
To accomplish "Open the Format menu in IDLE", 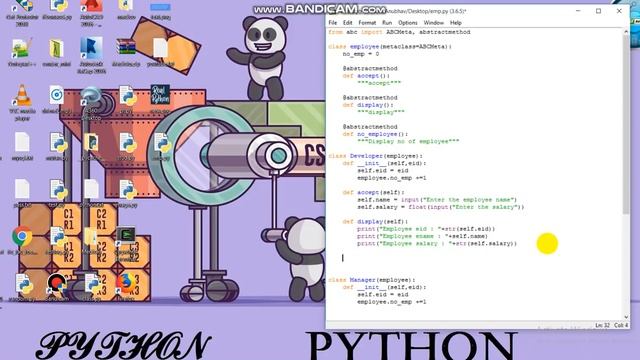I will (367, 22).
